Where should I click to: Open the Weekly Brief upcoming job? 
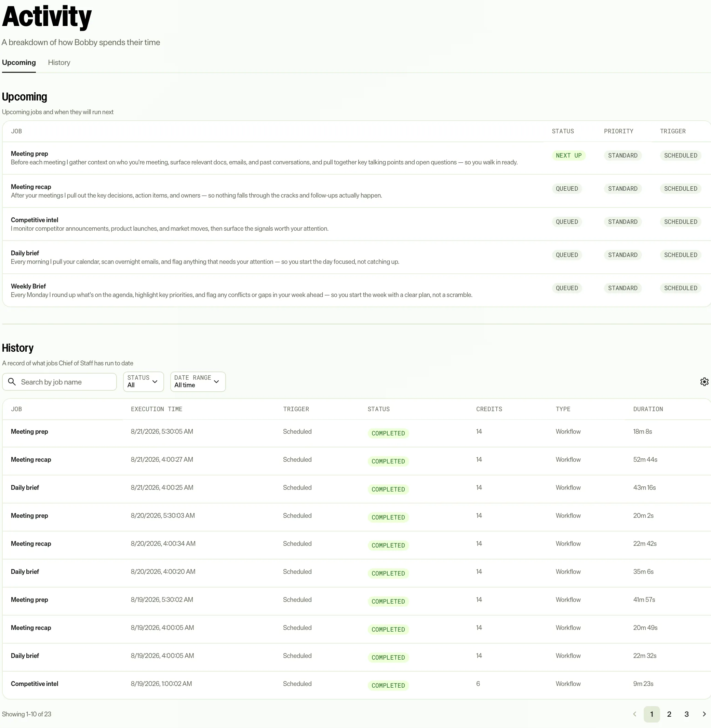click(x=357, y=291)
